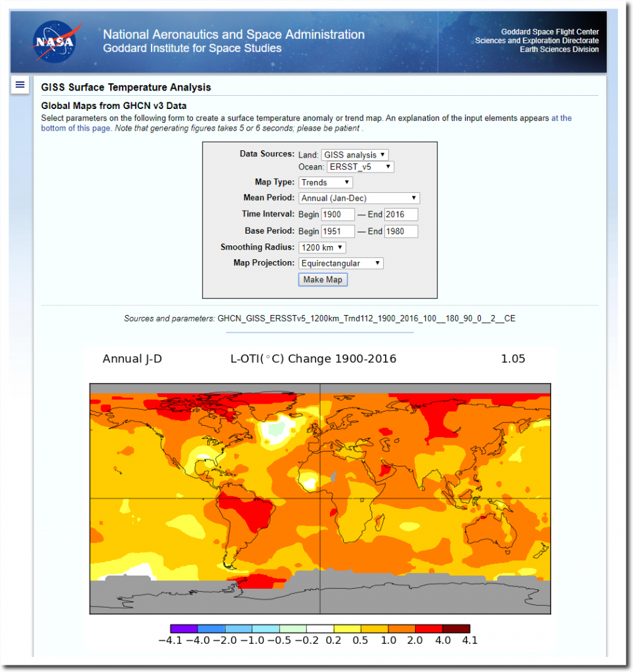
Task: Click the Make Map button
Action: 323,280
